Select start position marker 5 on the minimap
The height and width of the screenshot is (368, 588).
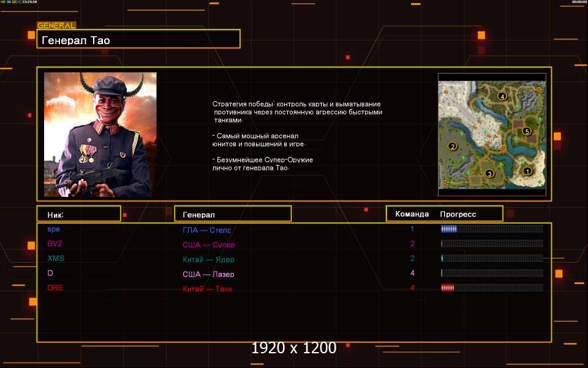(x=527, y=131)
